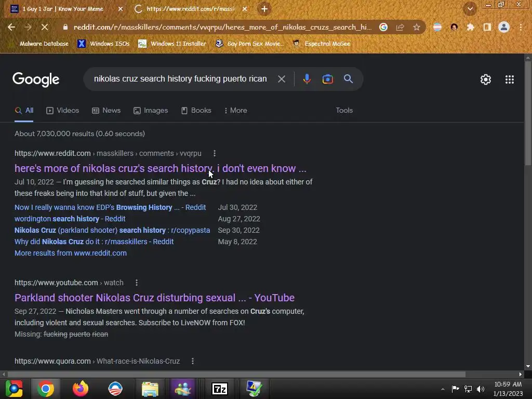Open the 'here's more of nikolas cruz's search history' result
Image resolution: width=532 pixels, height=399 pixels.
pyautogui.click(x=160, y=168)
